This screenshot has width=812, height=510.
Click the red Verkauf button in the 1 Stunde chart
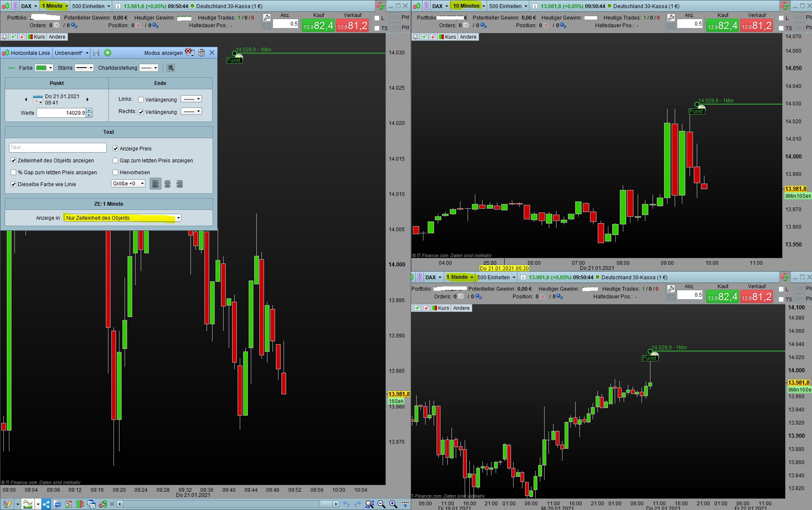[757, 297]
